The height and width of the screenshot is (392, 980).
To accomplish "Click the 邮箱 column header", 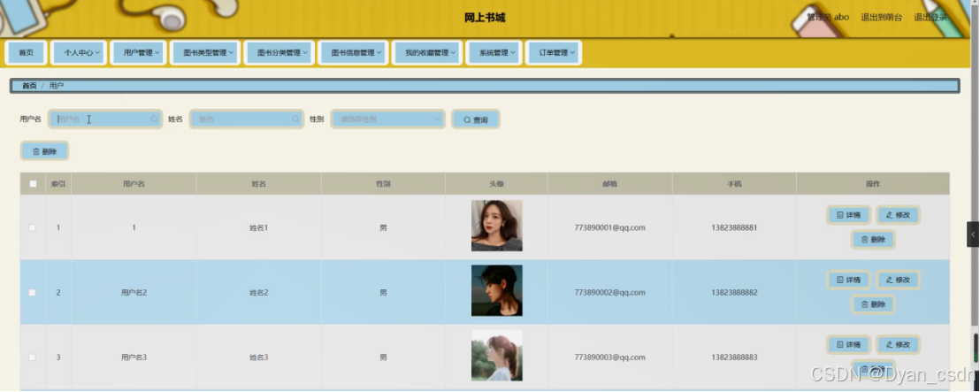I will [x=610, y=184].
